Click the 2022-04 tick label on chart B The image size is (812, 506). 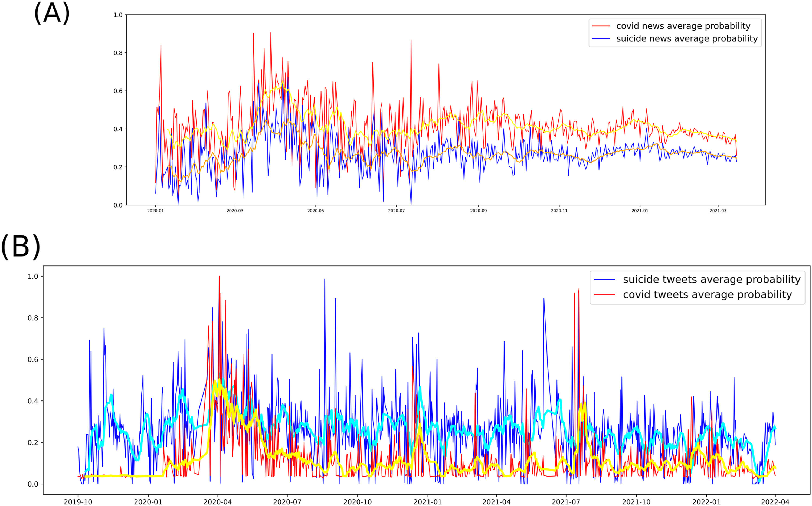point(775,502)
